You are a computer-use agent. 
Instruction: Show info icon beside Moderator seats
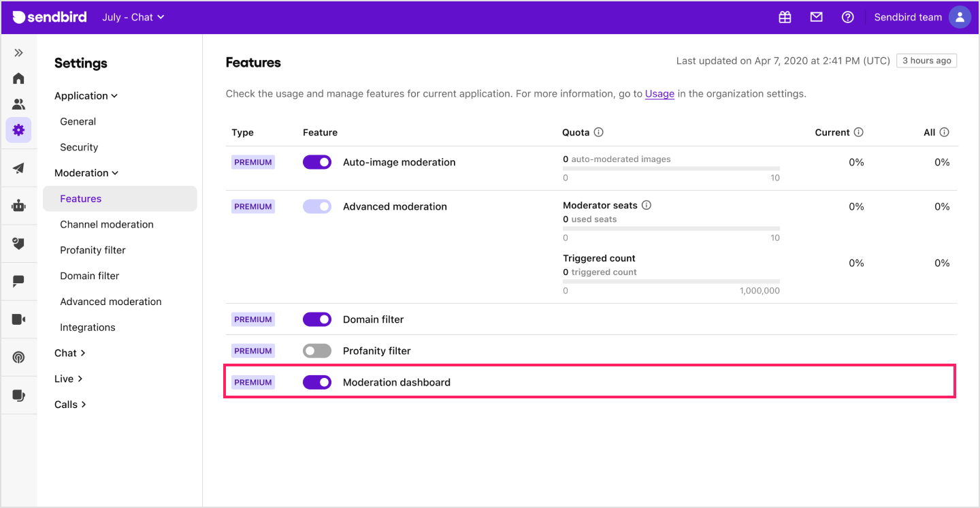pos(647,205)
